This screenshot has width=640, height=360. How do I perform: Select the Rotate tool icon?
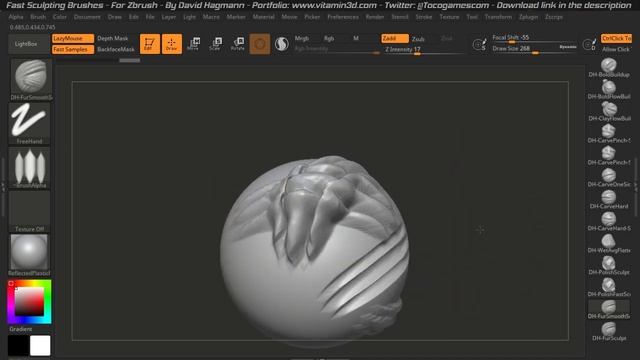238,44
